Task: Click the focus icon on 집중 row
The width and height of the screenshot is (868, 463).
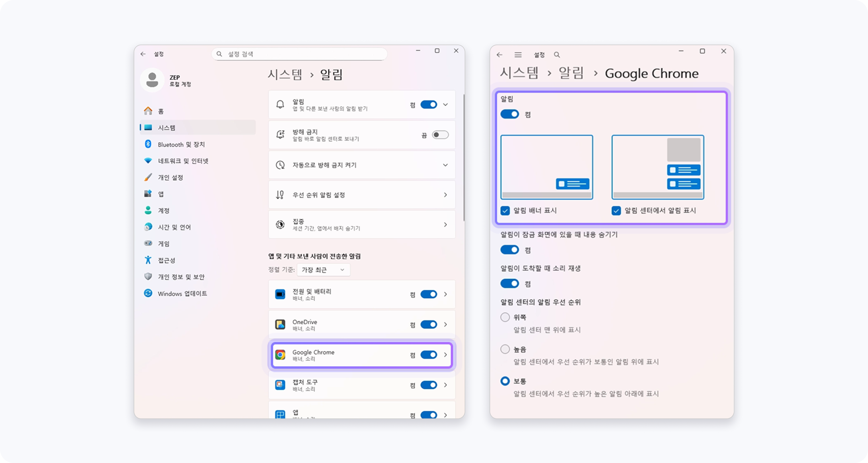Action: (280, 225)
